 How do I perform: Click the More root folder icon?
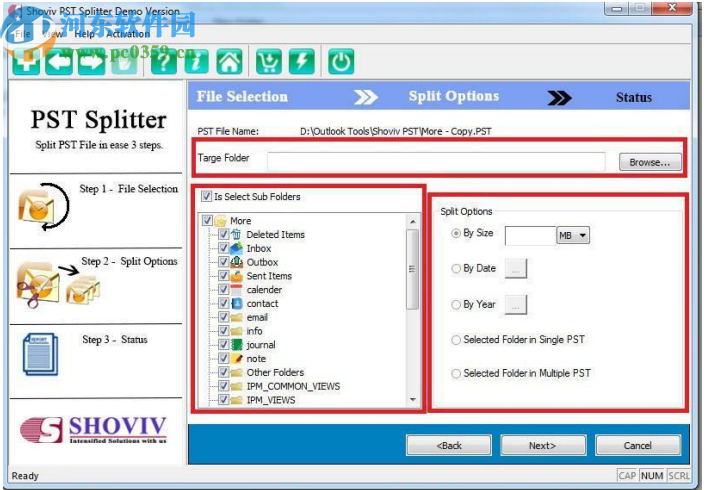[x=220, y=221]
